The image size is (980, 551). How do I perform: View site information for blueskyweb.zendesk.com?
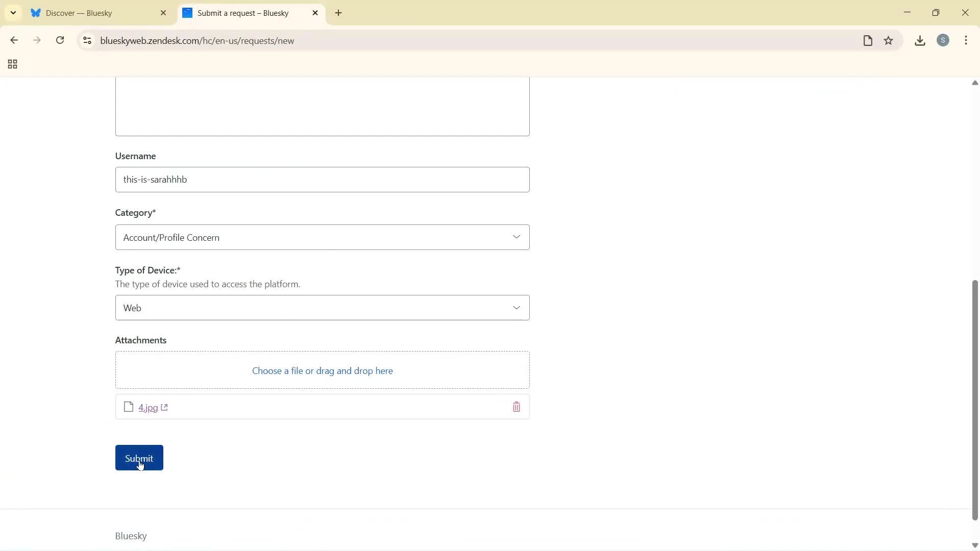(87, 40)
